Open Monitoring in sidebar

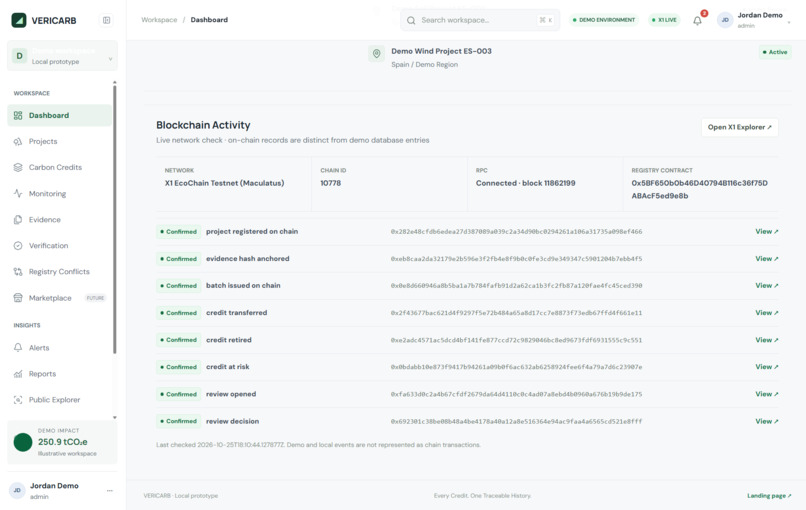click(60, 193)
